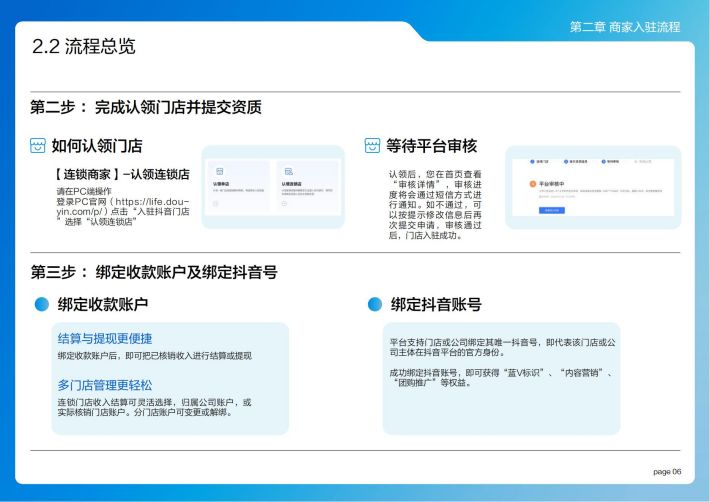Click the blue 多门店管理更轻松 title

(105, 385)
